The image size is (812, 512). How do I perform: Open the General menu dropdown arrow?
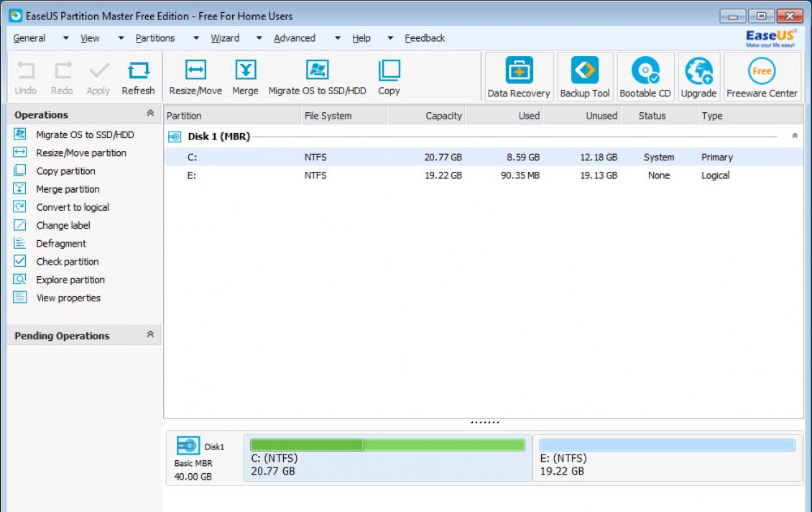(66, 38)
